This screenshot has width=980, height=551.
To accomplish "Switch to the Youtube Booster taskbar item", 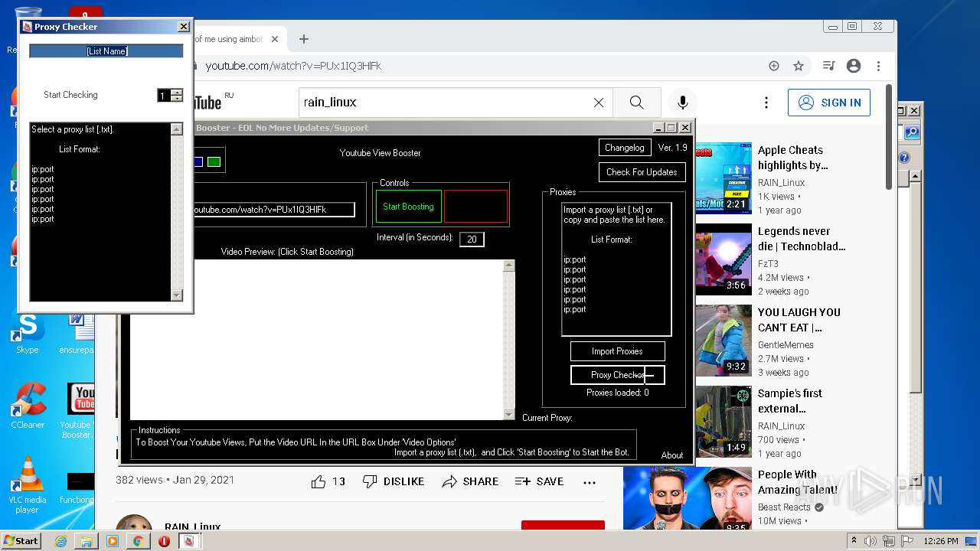I will [x=188, y=541].
